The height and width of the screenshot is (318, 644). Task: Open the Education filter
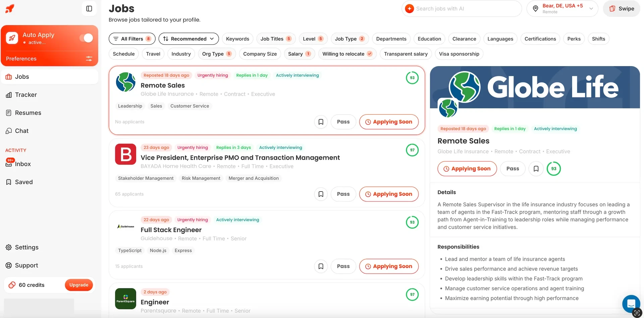pos(429,39)
